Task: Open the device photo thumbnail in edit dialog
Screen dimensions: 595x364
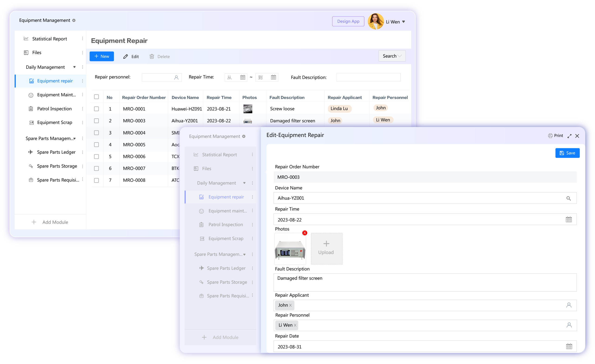Action: coord(290,249)
